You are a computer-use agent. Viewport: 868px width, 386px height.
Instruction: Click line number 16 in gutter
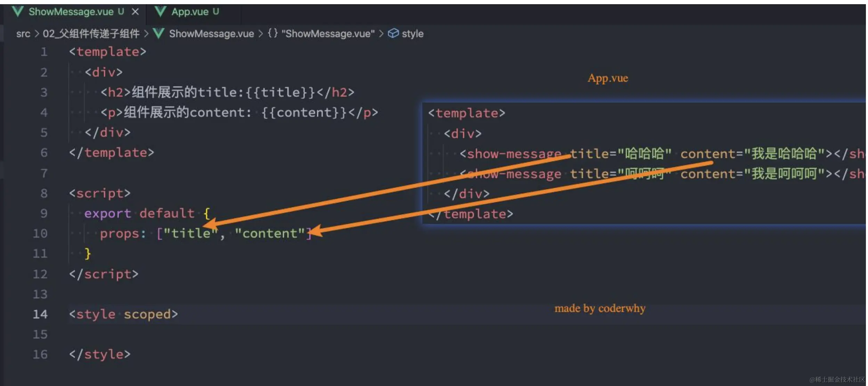pyautogui.click(x=40, y=354)
